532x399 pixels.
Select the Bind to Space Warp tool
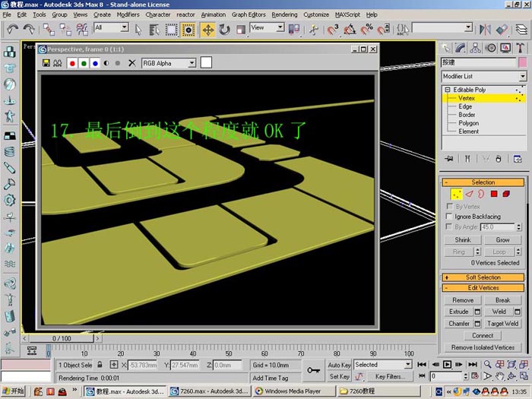pos(82,30)
